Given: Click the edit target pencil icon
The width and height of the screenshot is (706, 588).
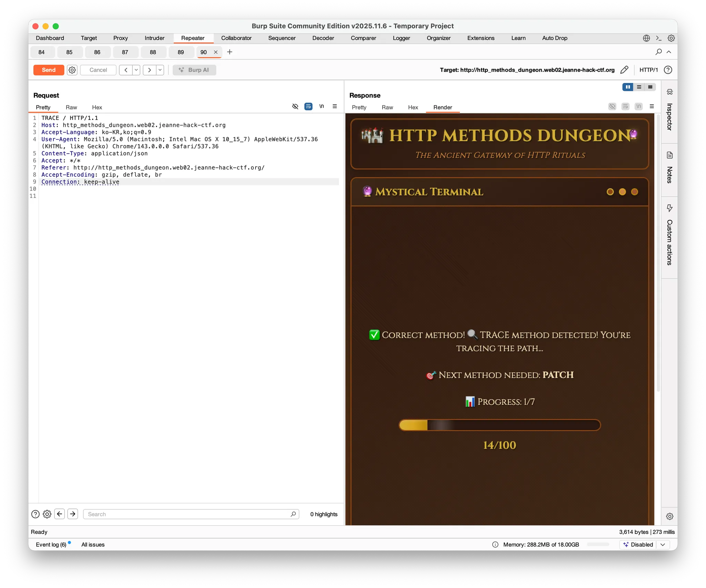Looking at the screenshot, I should [624, 70].
